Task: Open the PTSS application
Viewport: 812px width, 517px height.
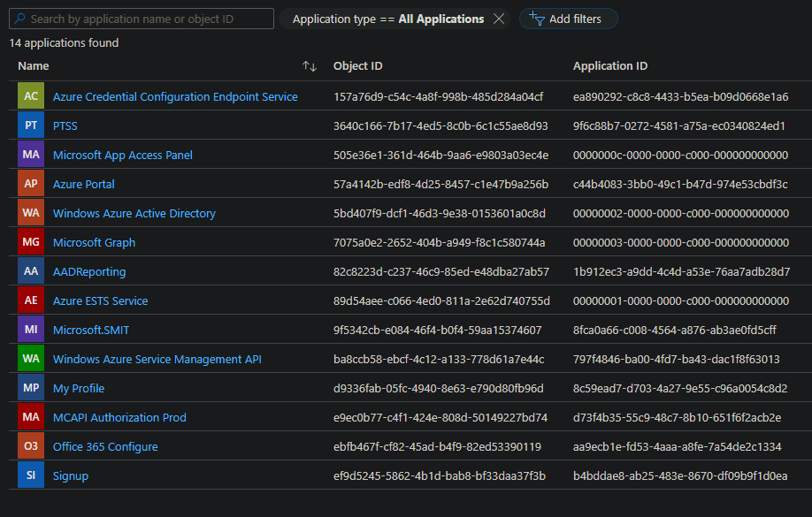Action: click(65, 125)
